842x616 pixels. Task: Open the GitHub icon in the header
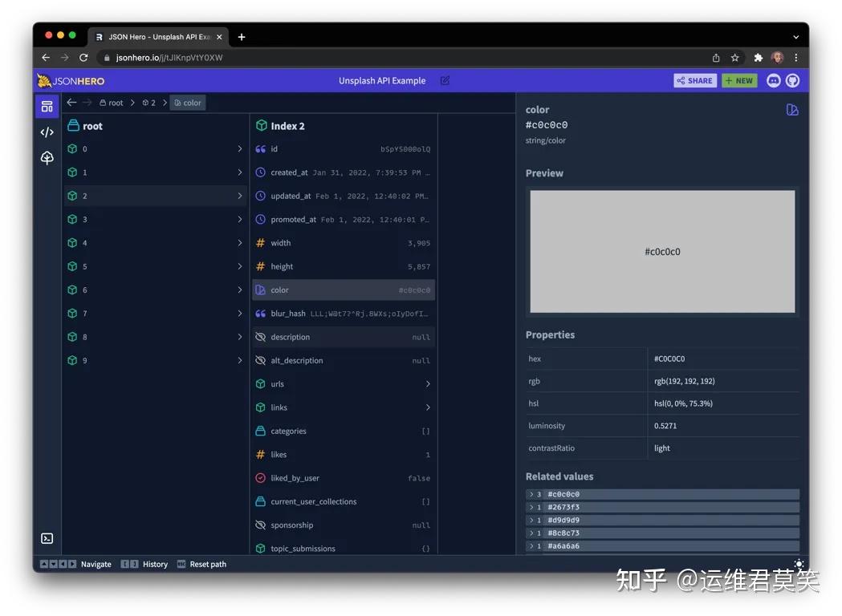(793, 80)
